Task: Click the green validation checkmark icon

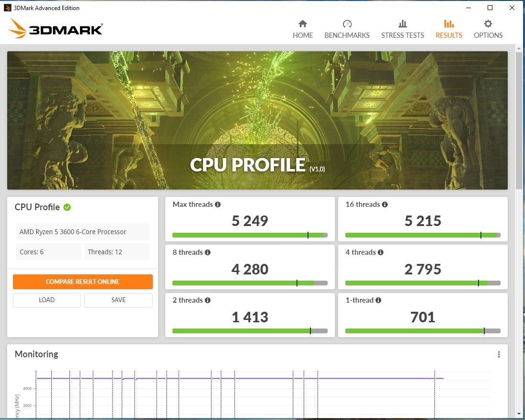Action: pyautogui.click(x=67, y=207)
